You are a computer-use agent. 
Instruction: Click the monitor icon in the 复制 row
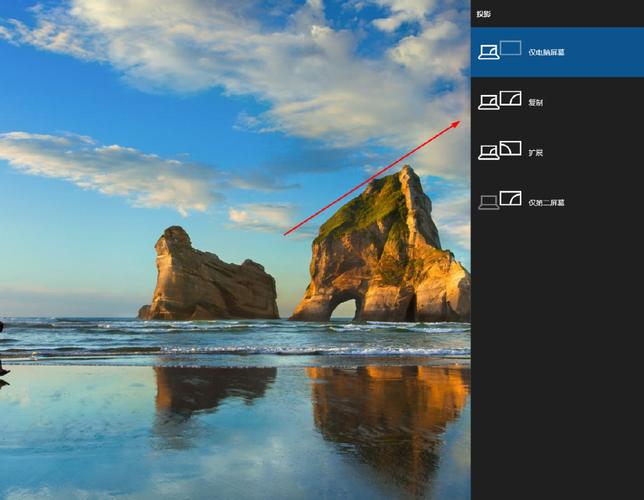pyautogui.click(x=511, y=98)
